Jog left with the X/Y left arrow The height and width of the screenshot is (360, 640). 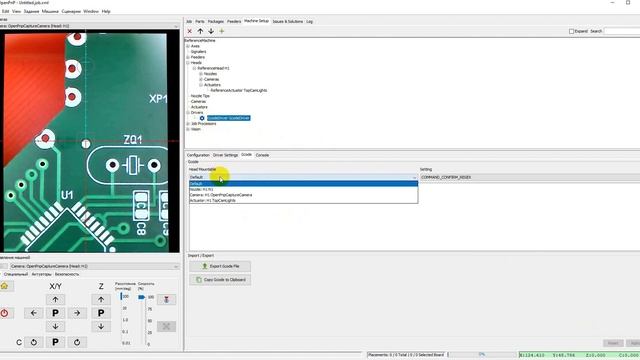[33, 313]
